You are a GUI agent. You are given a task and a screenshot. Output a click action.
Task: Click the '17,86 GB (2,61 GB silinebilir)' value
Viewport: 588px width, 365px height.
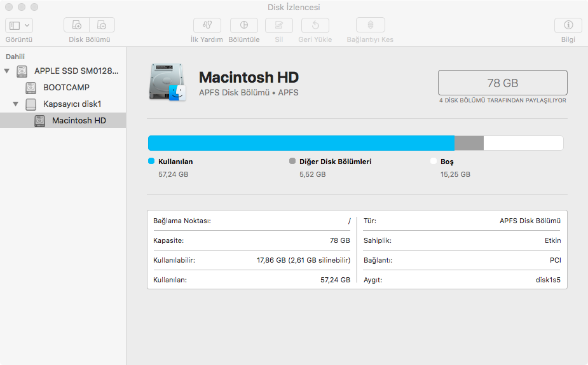tap(303, 260)
